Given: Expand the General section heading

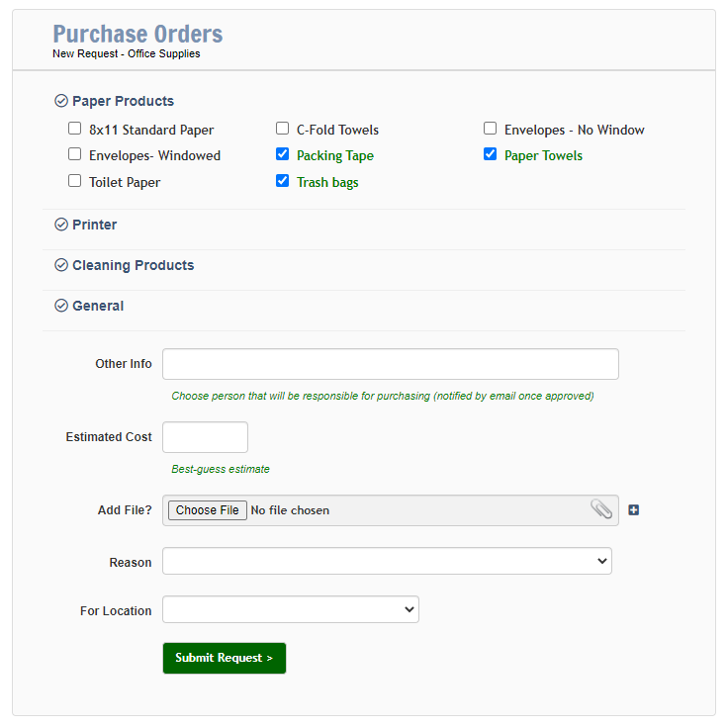Looking at the screenshot, I should (98, 306).
